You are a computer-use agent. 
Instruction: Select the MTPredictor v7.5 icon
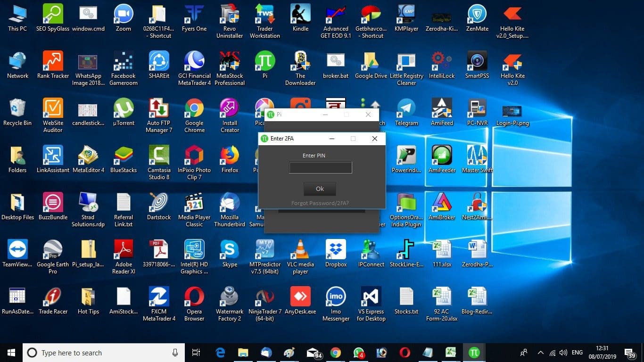265,257
